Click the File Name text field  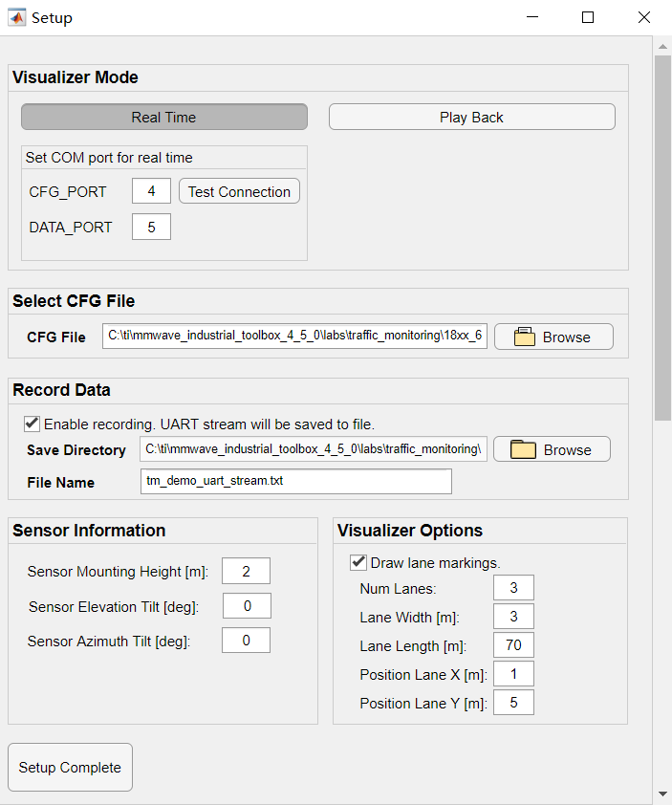(x=296, y=481)
